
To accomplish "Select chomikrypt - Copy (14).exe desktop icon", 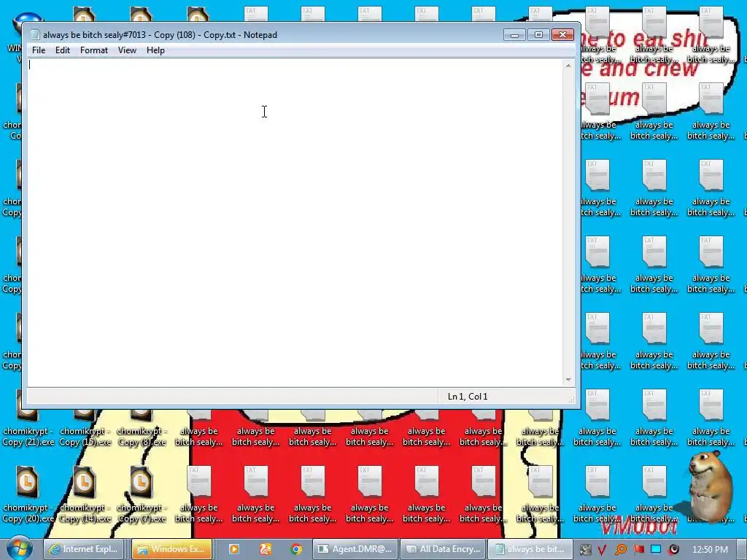I will pyautogui.click(x=85, y=495).
